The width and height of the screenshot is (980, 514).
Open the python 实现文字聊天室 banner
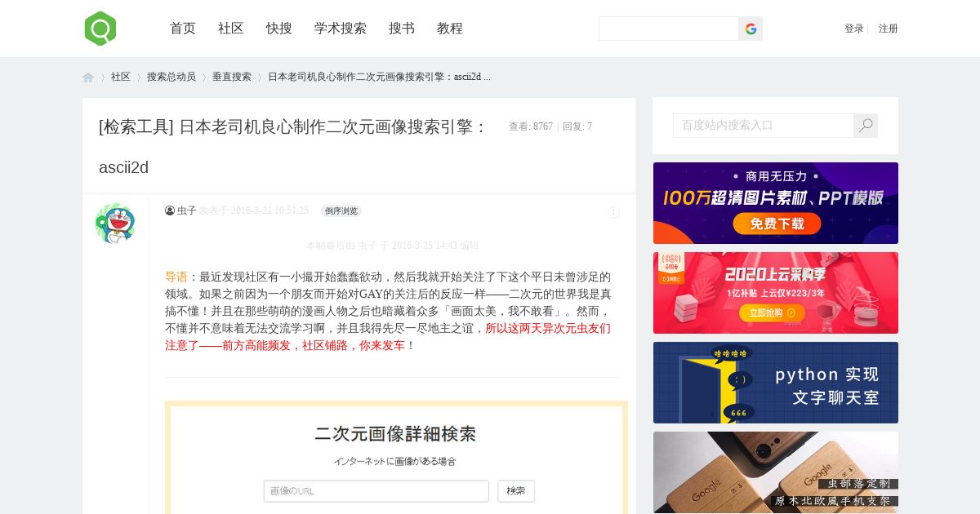(x=776, y=383)
